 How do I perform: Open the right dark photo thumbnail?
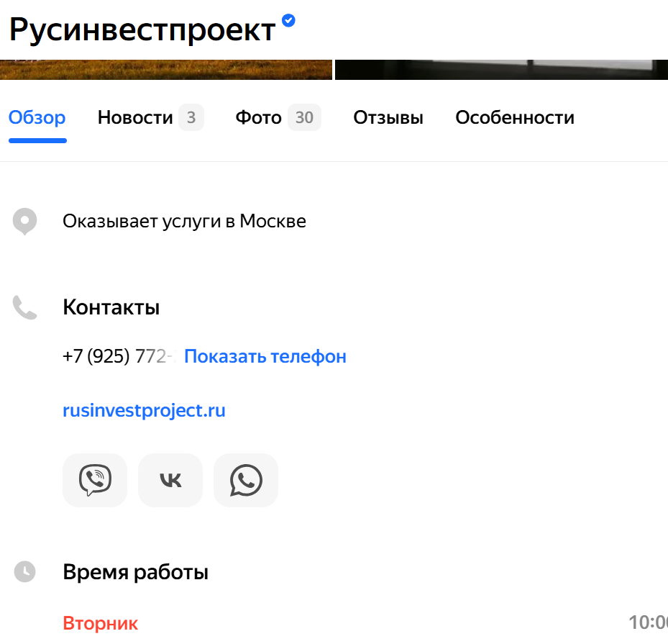[x=501, y=70]
